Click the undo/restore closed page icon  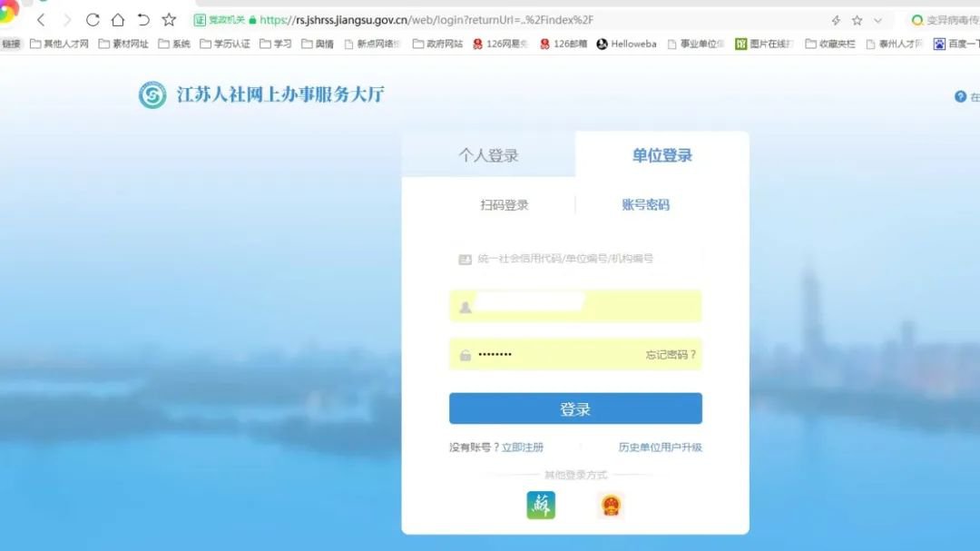(x=142, y=20)
